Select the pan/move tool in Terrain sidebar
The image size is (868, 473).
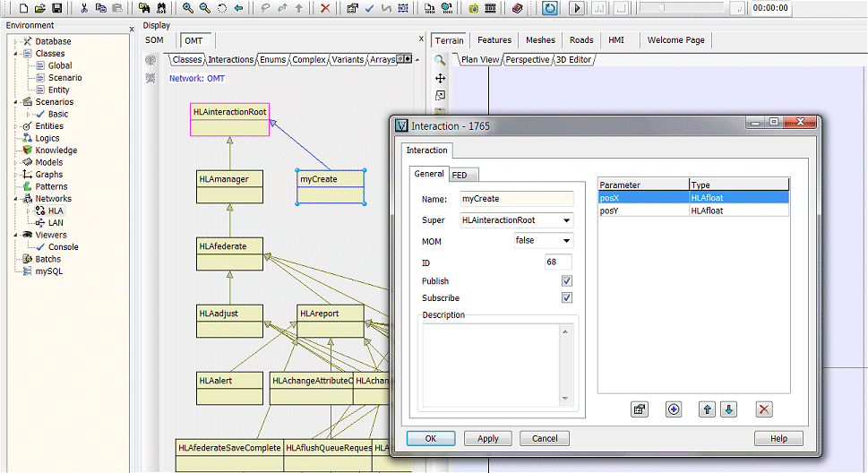tap(440, 79)
